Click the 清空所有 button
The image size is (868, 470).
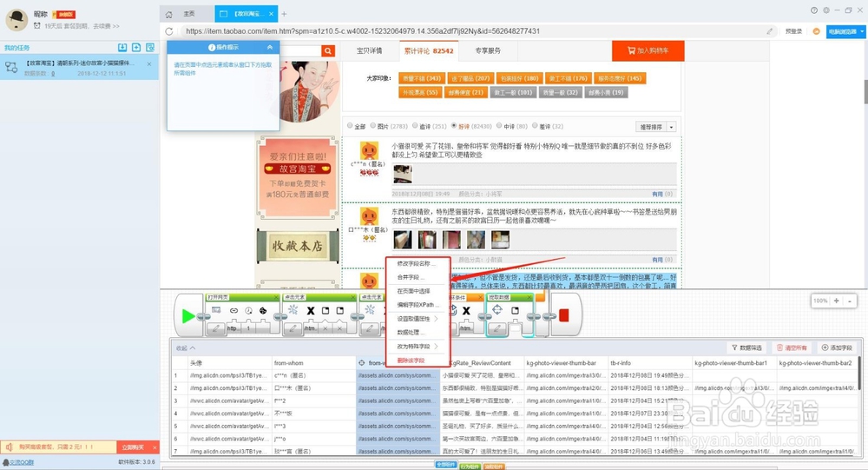pyautogui.click(x=792, y=348)
